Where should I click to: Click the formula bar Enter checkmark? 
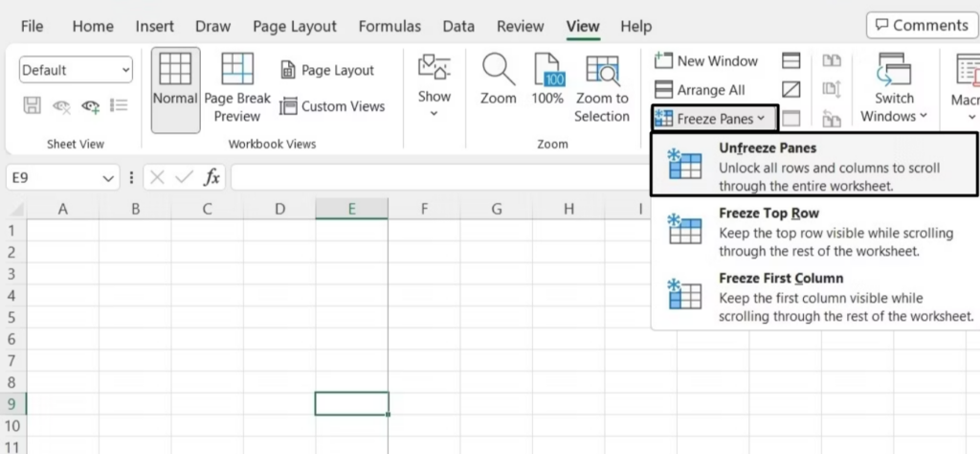185,177
